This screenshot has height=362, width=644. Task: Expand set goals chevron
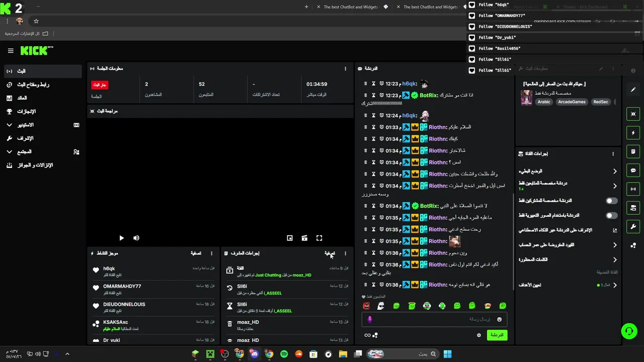(615, 285)
